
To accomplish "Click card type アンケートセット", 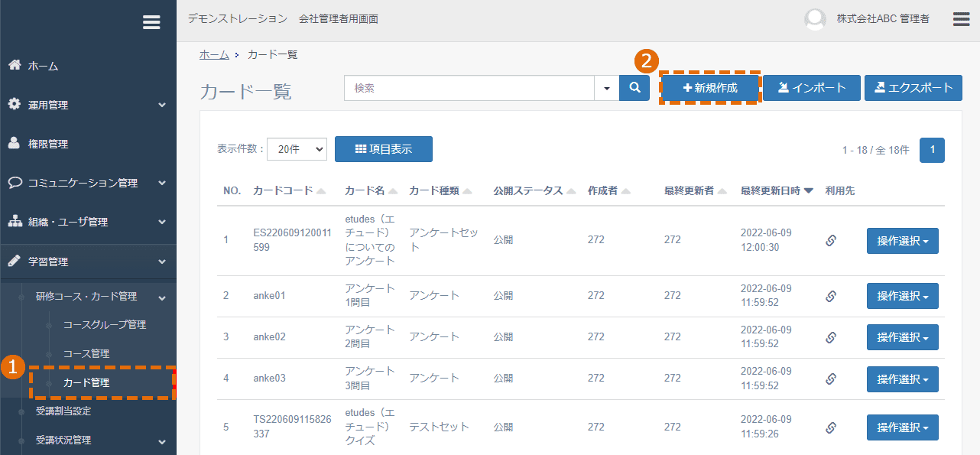I will pos(444,240).
